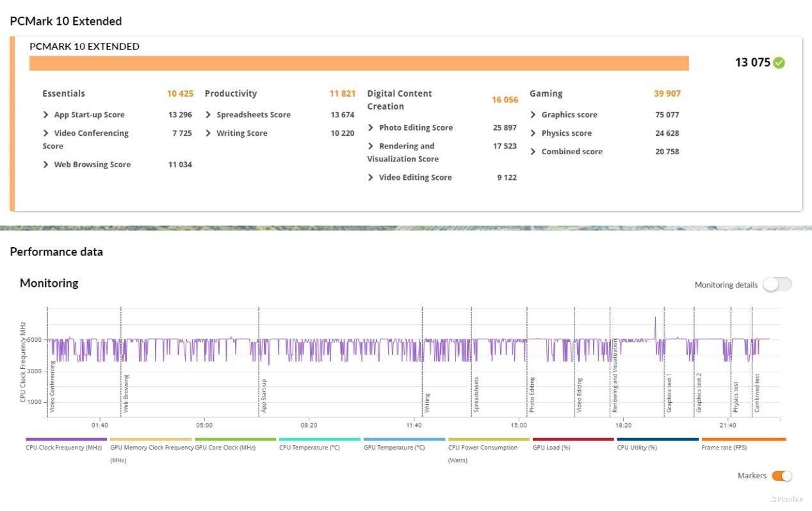Image resolution: width=812 pixels, height=511 pixels.
Task: Expand the Combined score row
Action: (x=533, y=152)
